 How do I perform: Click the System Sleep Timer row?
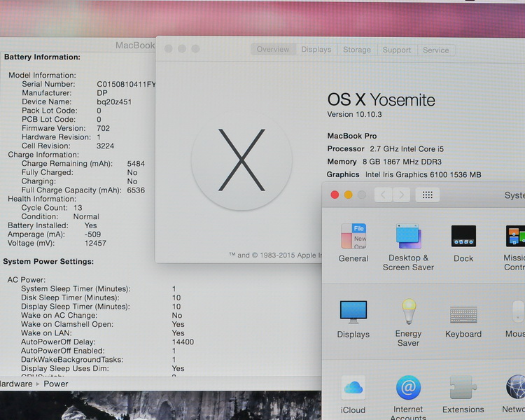click(x=99, y=288)
